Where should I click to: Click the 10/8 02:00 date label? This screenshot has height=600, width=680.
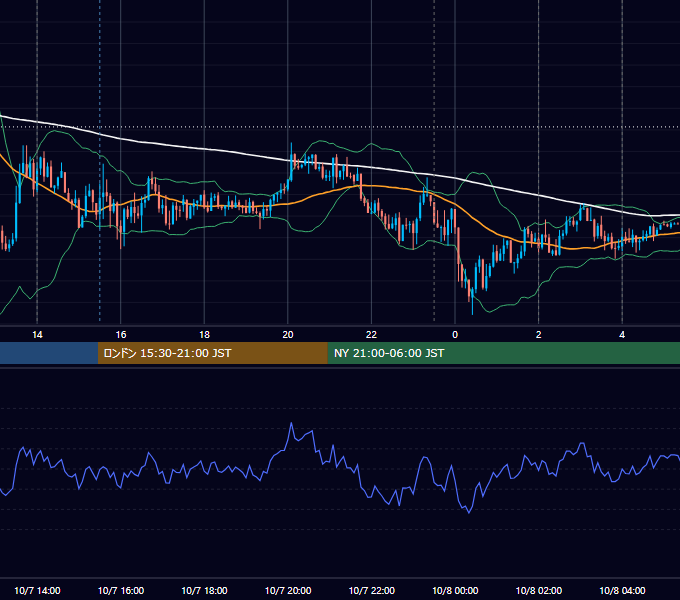click(x=539, y=590)
